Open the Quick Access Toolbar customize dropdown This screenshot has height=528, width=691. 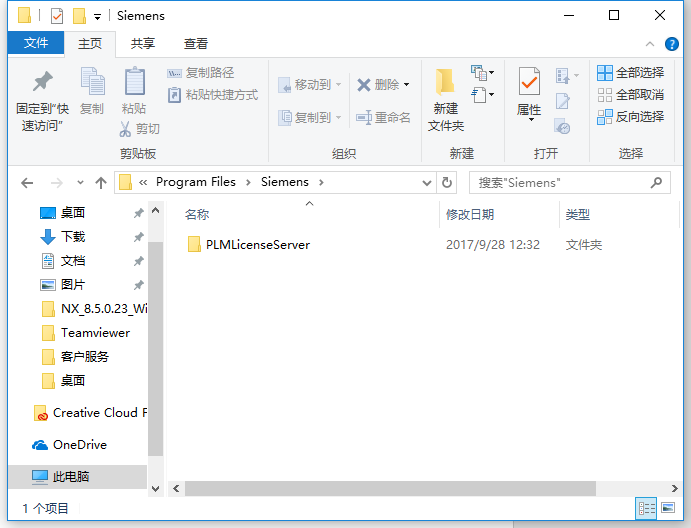(x=97, y=17)
